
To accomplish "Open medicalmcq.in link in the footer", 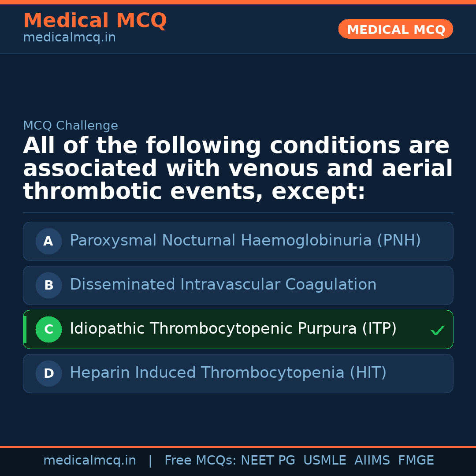I will [89, 461].
